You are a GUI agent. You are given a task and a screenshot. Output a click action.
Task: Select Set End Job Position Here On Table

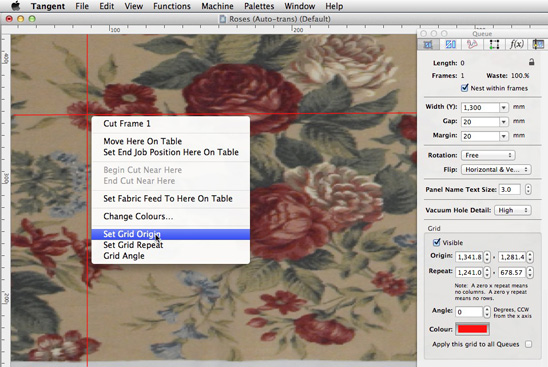tap(171, 152)
